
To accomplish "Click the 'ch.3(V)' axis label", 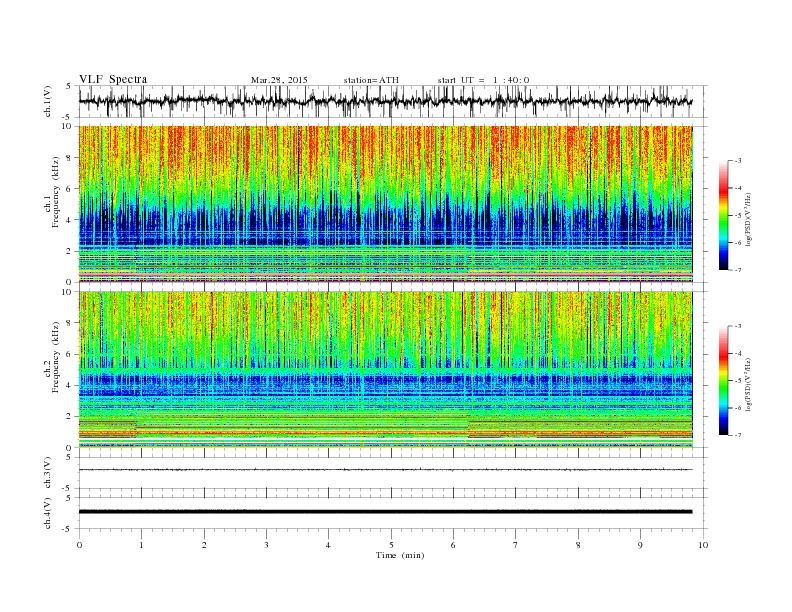I will (x=48, y=473).
